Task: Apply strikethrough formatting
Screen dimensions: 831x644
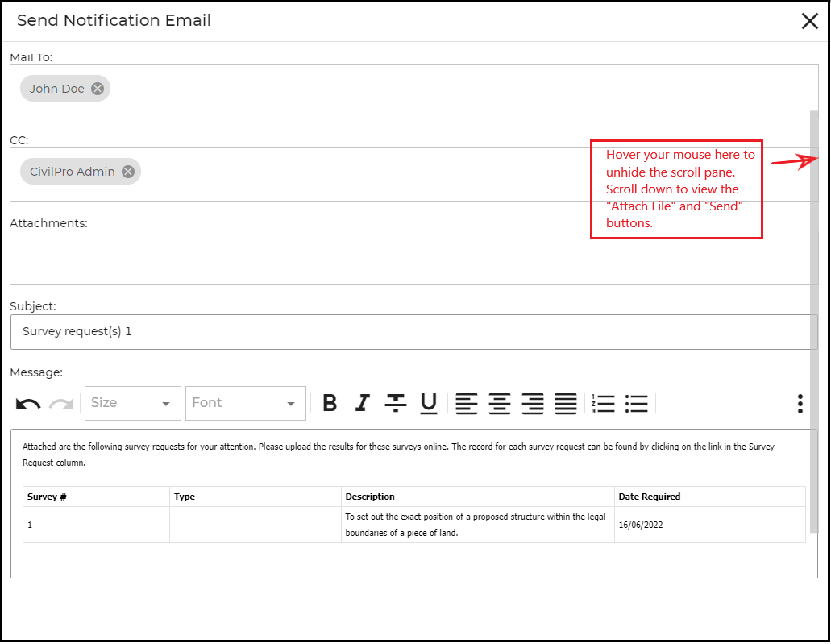Action: 395,403
